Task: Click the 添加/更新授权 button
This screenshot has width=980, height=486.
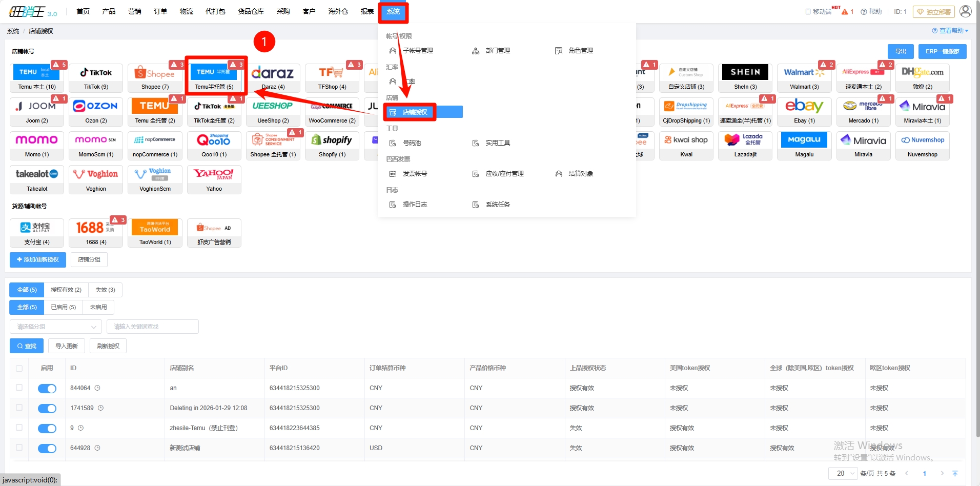Action: [38, 259]
